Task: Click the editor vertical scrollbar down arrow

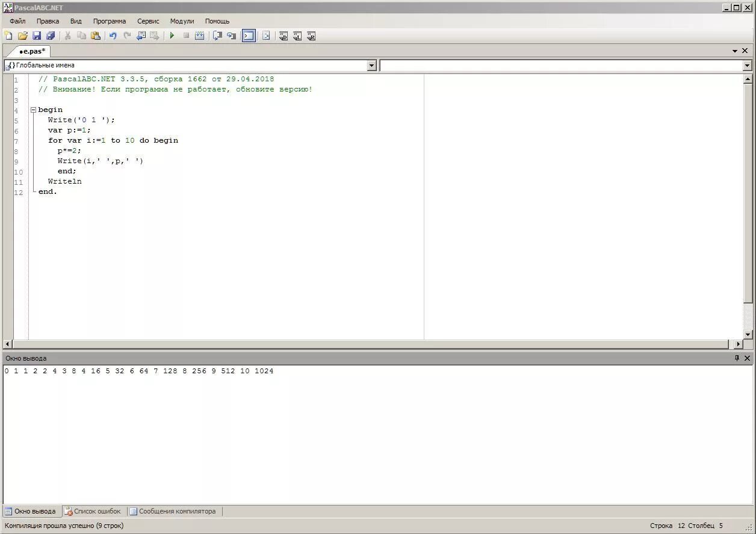Action: [x=748, y=334]
